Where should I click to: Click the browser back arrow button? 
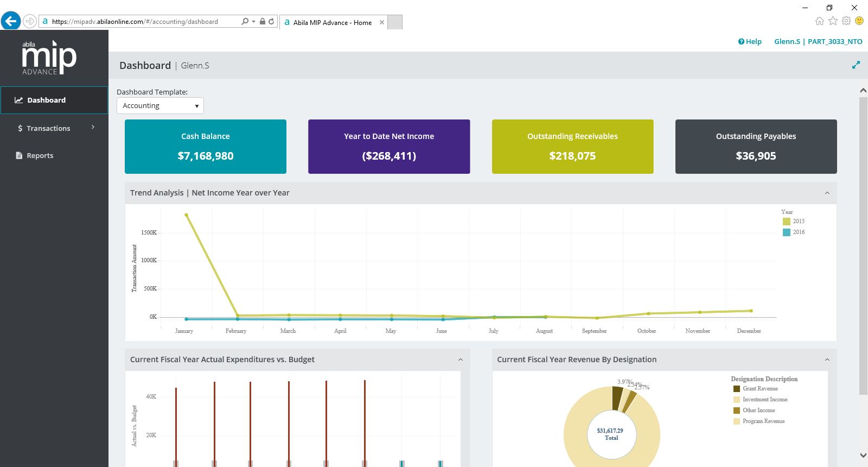pyautogui.click(x=10, y=21)
